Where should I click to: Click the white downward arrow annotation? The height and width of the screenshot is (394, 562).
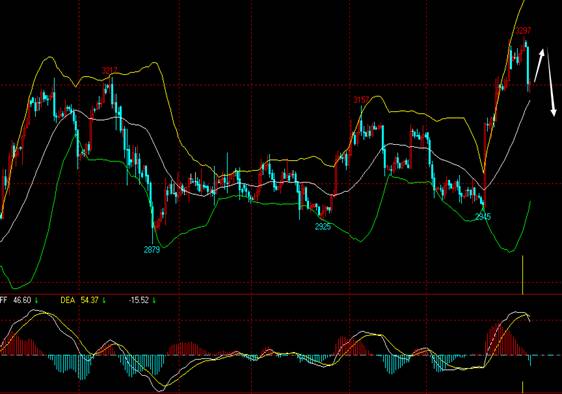click(x=551, y=82)
